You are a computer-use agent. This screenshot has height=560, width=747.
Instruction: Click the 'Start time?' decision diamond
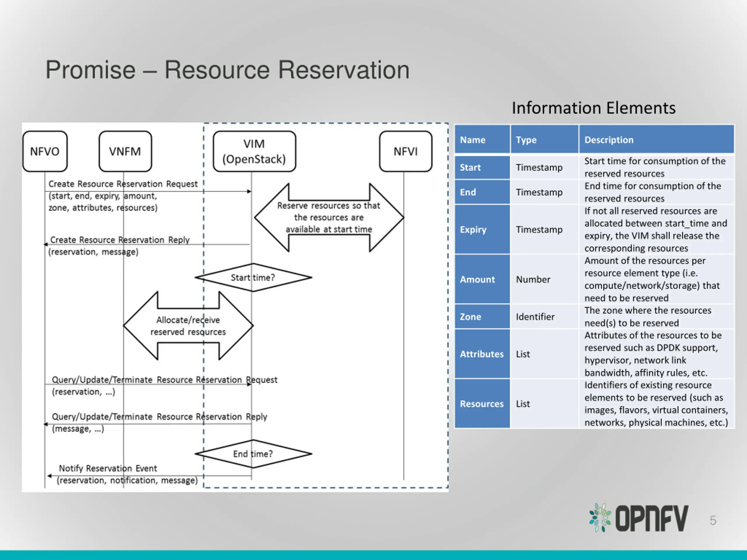coord(253,277)
